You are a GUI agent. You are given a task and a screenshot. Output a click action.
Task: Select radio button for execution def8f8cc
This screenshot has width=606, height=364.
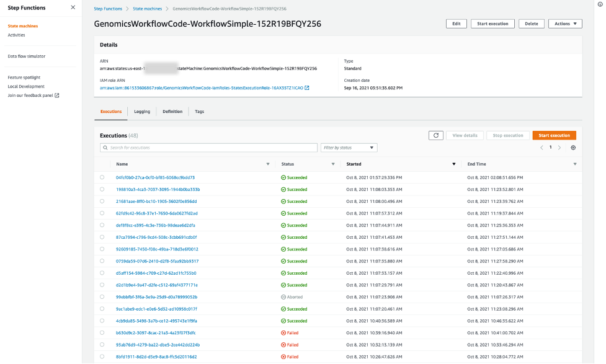tap(102, 225)
